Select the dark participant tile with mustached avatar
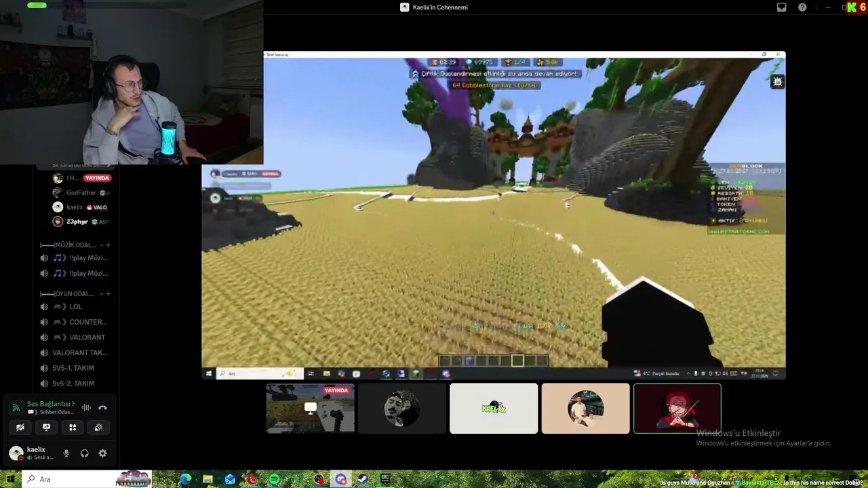Viewport: 868px width, 488px height. 402,408
